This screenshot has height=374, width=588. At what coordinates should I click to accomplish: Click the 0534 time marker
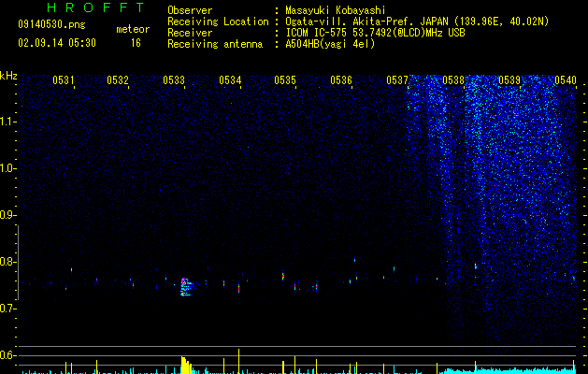click(x=230, y=80)
